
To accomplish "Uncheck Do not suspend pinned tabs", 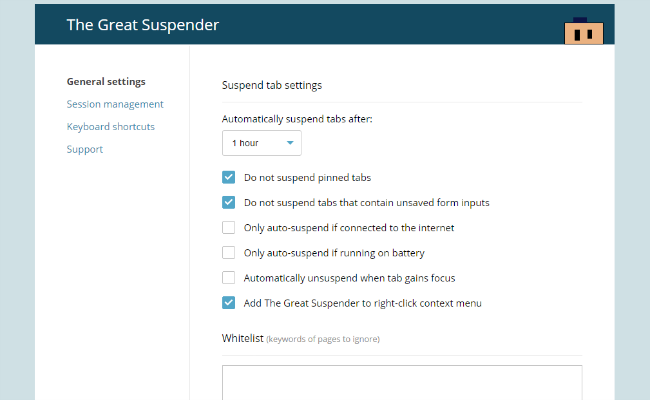I will point(228,177).
